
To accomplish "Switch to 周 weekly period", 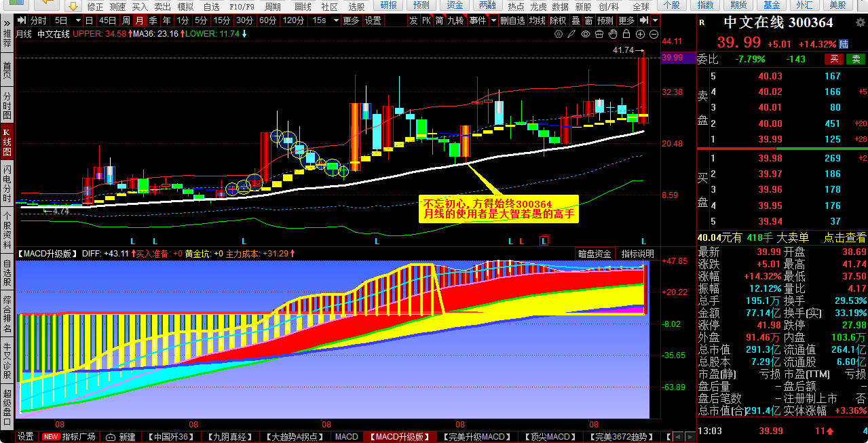I will click(x=126, y=20).
